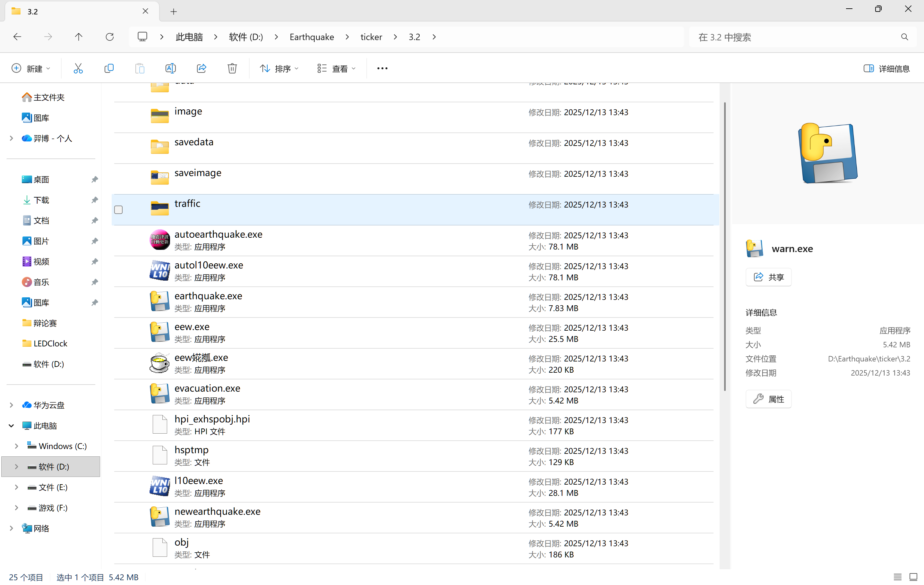Click the Share icon in toolbar
The image size is (924, 585).
pos(201,68)
